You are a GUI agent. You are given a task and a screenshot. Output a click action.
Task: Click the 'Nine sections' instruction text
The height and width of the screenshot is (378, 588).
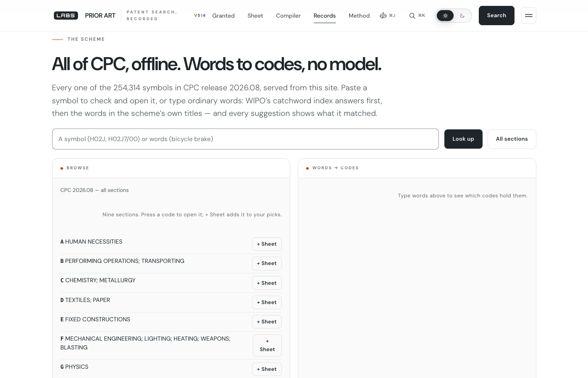pyautogui.click(x=192, y=215)
